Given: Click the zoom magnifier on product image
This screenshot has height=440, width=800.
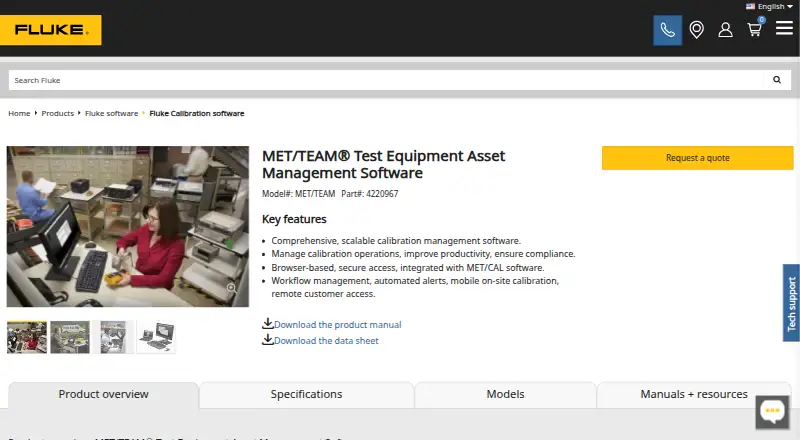Looking at the screenshot, I should 231,288.
